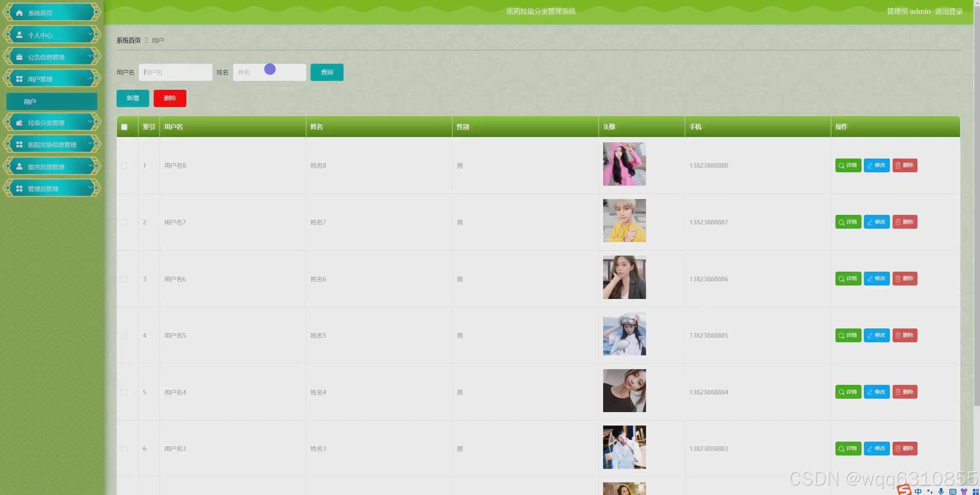Go to 系统首页 via breadcrumb
This screenshot has width=980, height=495.
coord(128,40)
